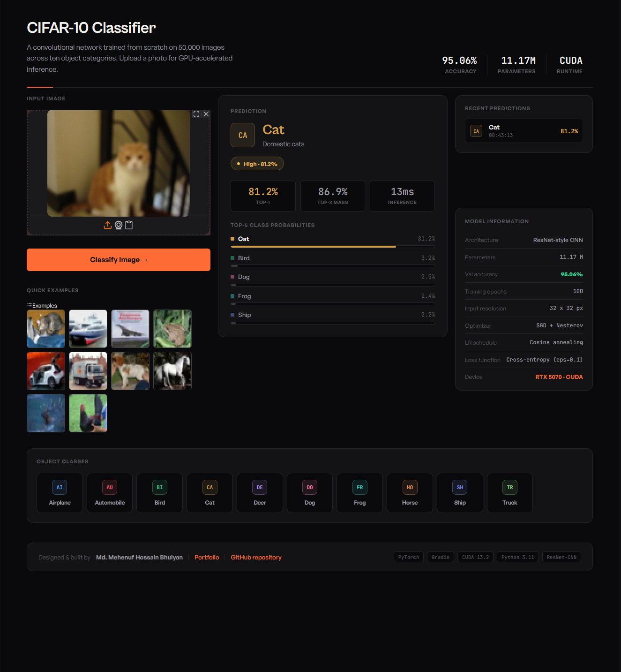Load the cat example thumbnail
Image resolution: width=621 pixels, height=672 pixels.
click(46, 329)
